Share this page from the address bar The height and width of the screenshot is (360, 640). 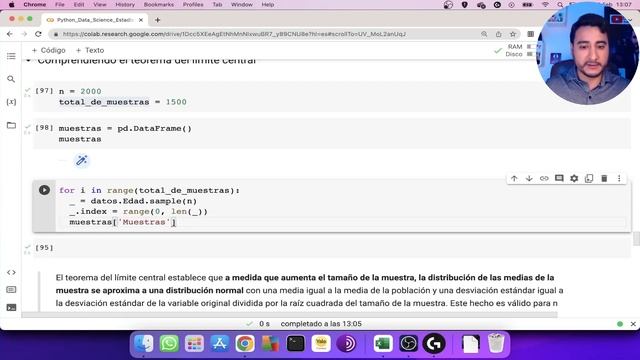[498, 34]
